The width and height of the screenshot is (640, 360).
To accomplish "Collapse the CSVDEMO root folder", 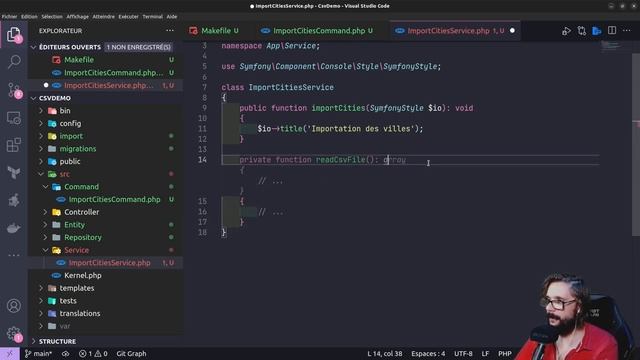I will pos(33,98).
